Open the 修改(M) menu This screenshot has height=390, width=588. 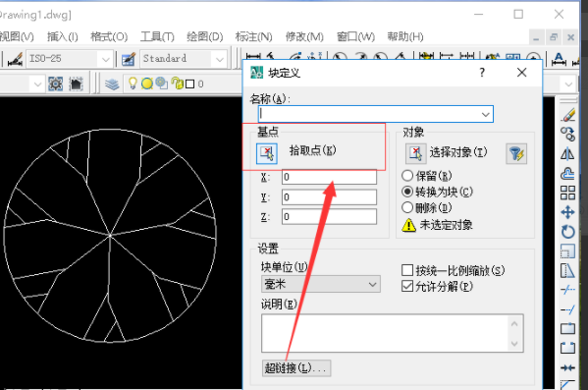pos(304,36)
